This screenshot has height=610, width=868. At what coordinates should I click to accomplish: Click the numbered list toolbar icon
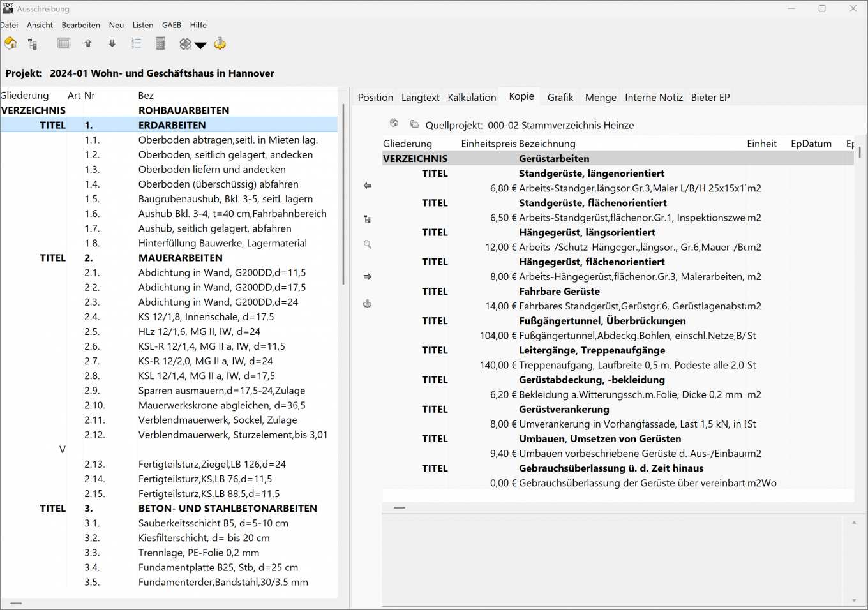pyautogui.click(x=136, y=43)
